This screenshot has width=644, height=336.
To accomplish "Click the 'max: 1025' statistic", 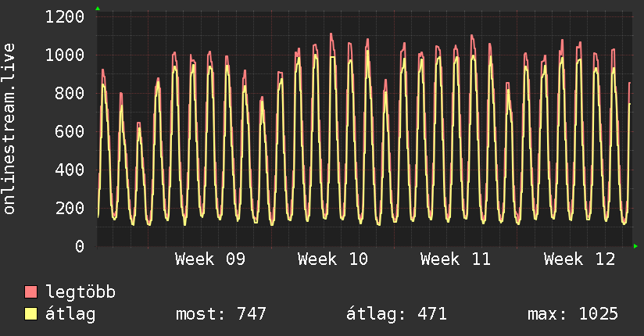I will [x=573, y=314].
